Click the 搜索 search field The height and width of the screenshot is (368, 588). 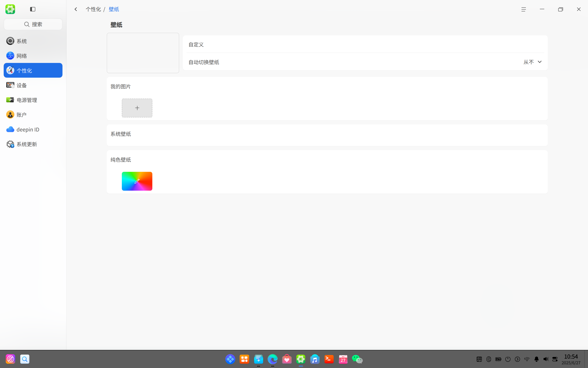(33, 24)
